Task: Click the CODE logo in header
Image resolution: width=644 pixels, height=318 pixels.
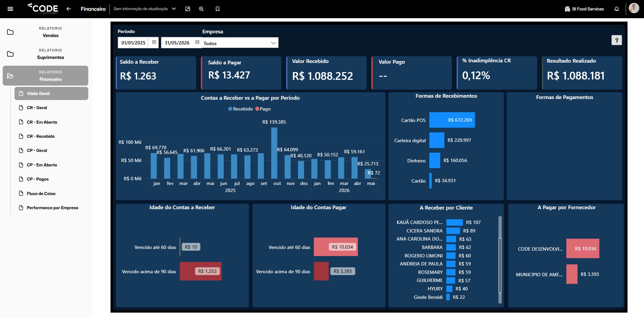Action: pyautogui.click(x=43, y=8)
